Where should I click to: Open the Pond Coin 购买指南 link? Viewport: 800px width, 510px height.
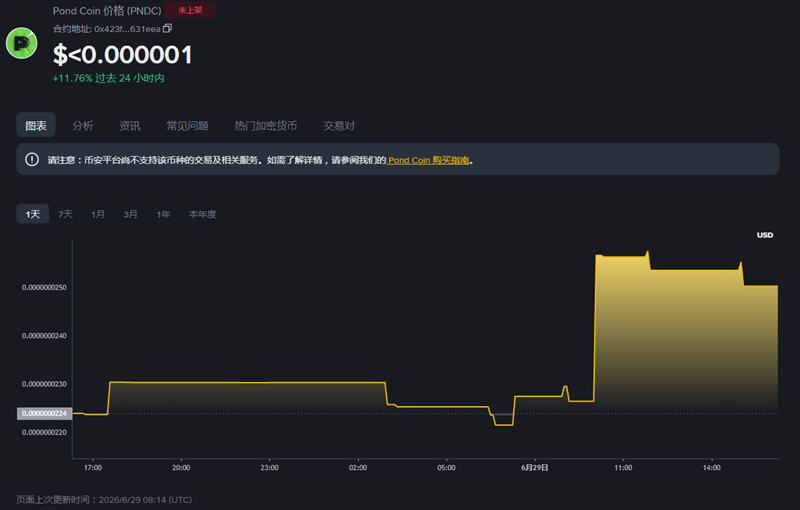click(428, 160)
